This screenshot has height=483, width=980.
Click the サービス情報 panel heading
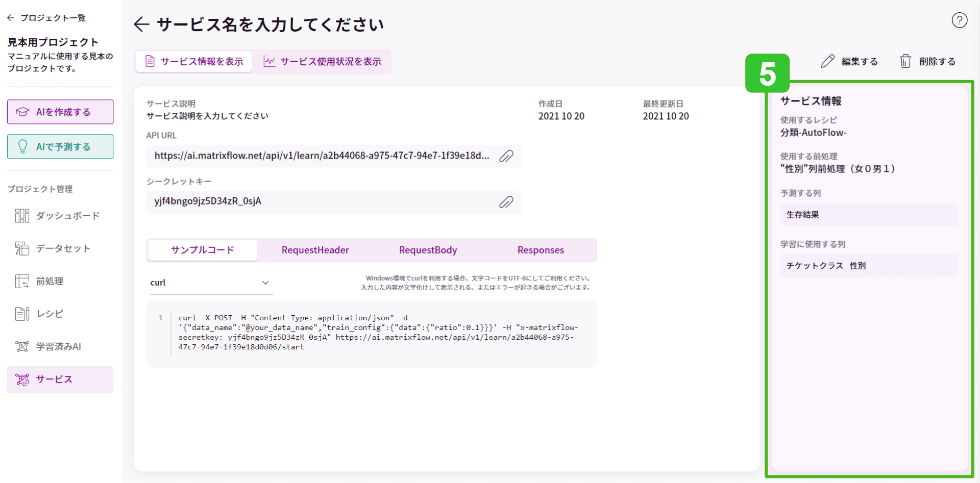tap(811, 101)
